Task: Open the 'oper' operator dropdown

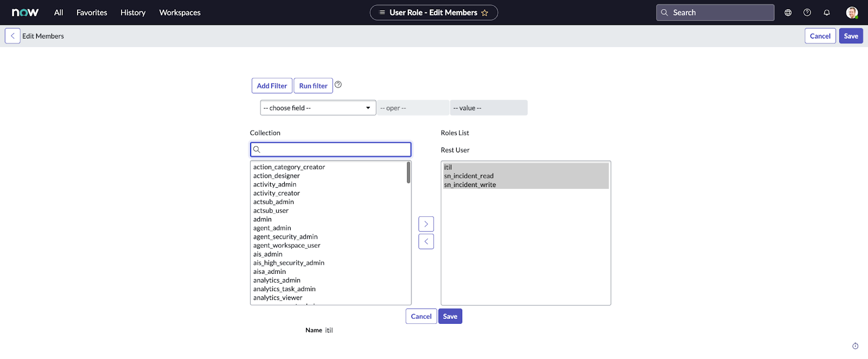Action: [x=413, y=108]
